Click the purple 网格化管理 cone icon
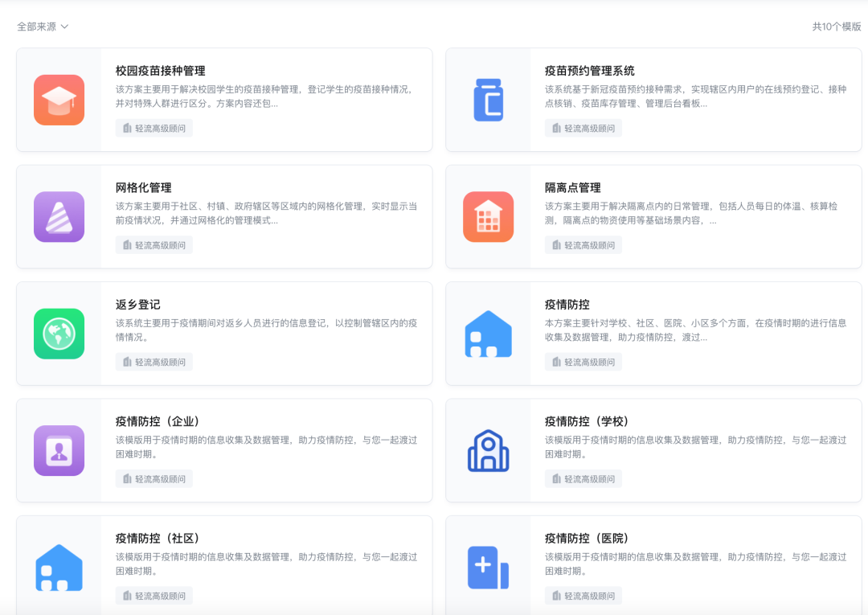This screenshot has width=868, height=615. point(59,216)
